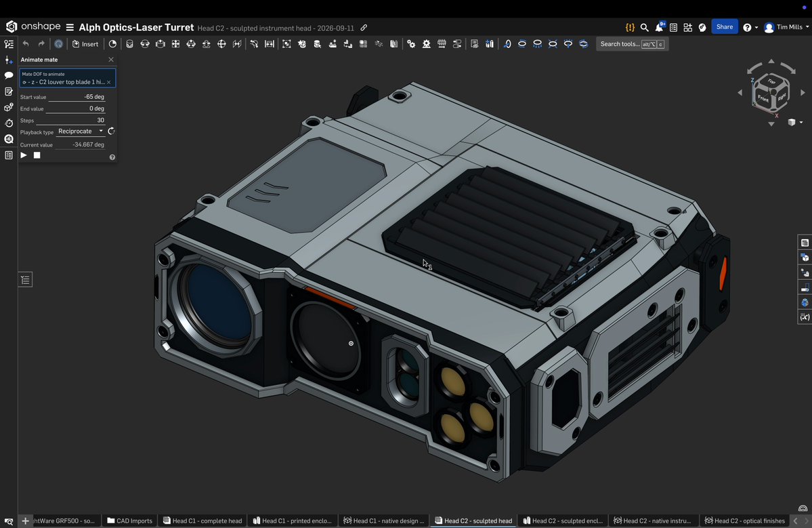
Task: Select the Width mate tool
Action: click(x=270, y=44)
